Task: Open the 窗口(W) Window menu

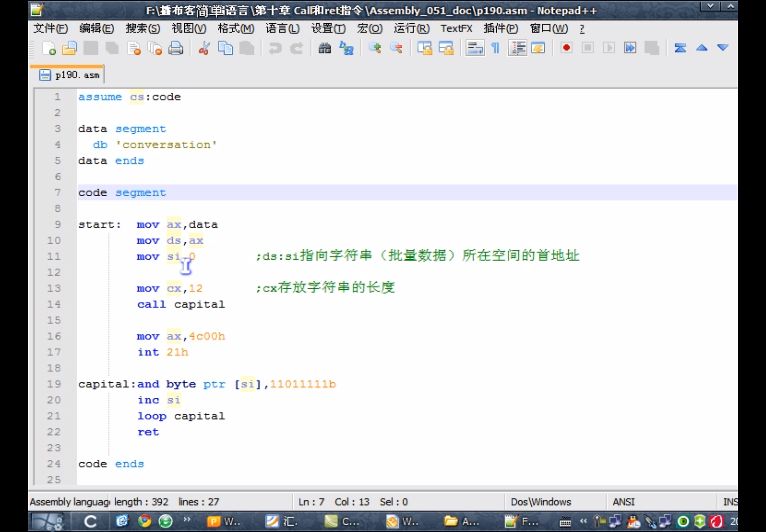Action: (x=549, y=29)
